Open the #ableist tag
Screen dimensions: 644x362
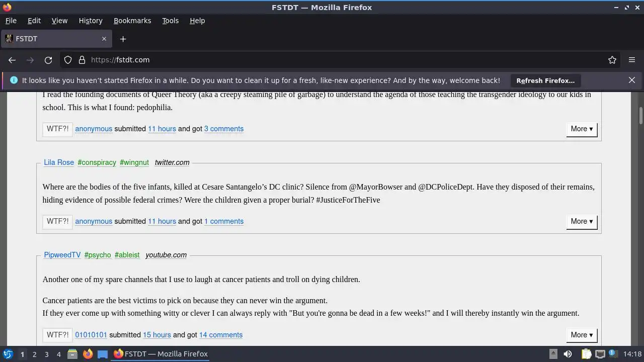point(127,255)
